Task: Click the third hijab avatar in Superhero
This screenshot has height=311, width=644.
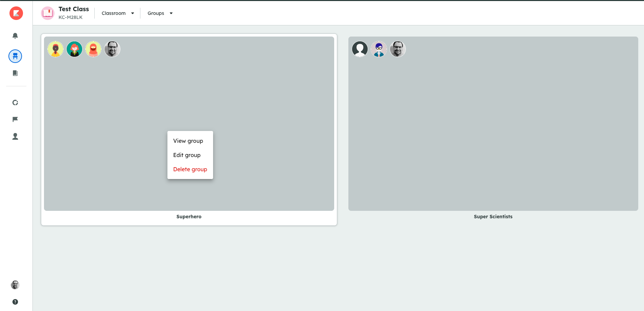Action: (x=93, y=49)
